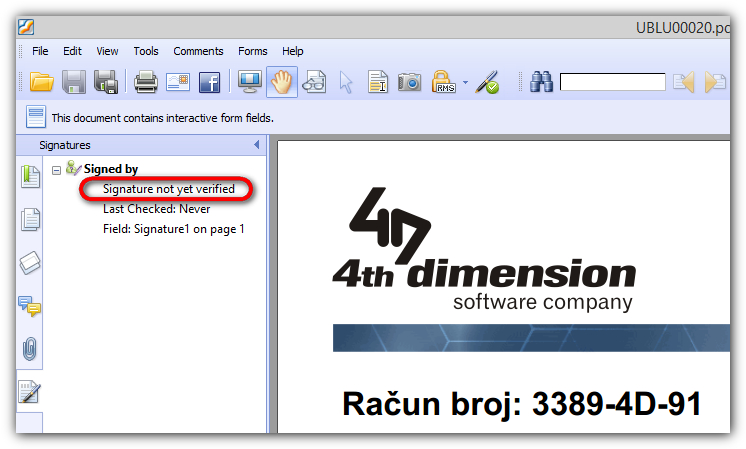The width and height of the screenshot is (746, 449).
Task: Click in the search text box
Action: [x=612, y=82]
